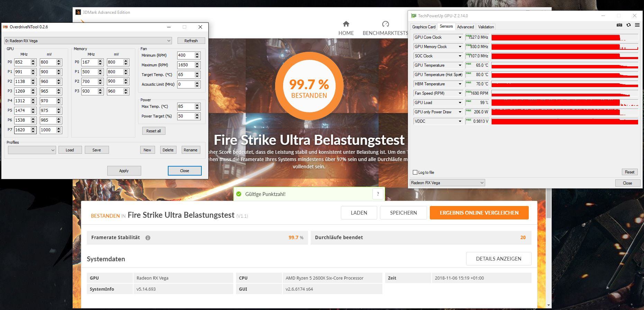The image size is (644, 310).
Task: Expand the GPU Memory Clock sensor dropdown
Action: [x=460, y=47]
